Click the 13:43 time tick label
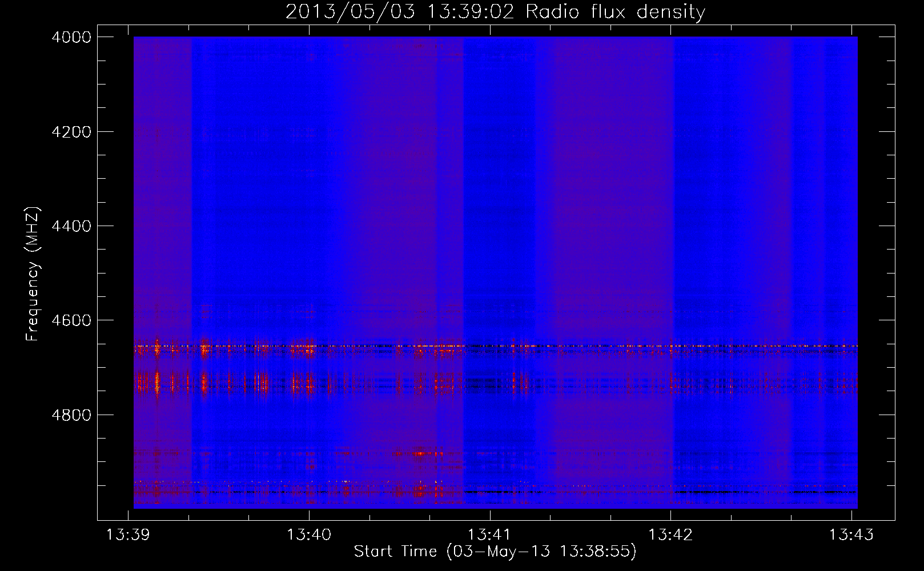Image resolution: width=924 pixels, height=571 pixels. (x=851, y=534)
